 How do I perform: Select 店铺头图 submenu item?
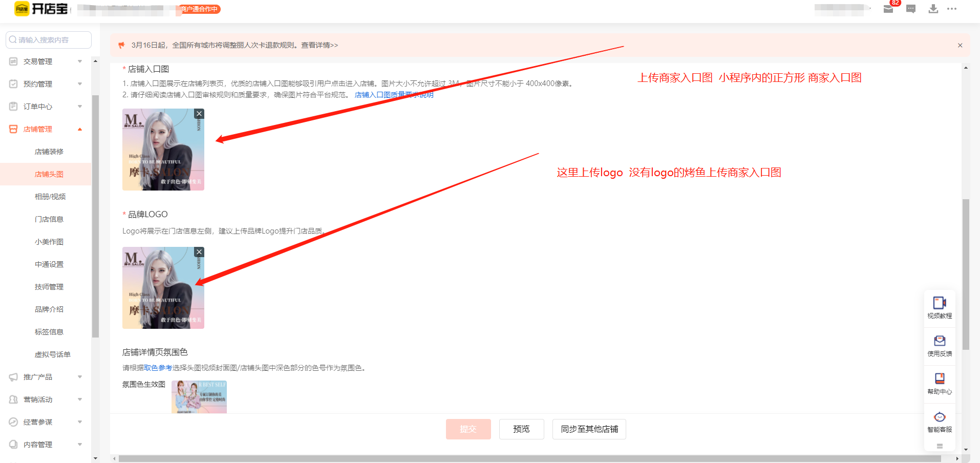(49, 174)
